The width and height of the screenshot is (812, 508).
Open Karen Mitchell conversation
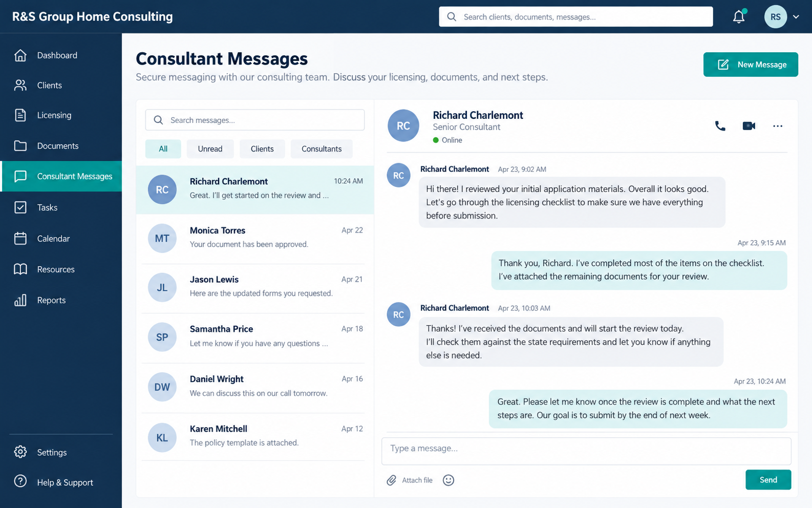pyautogui.click(x=255, y=437)
